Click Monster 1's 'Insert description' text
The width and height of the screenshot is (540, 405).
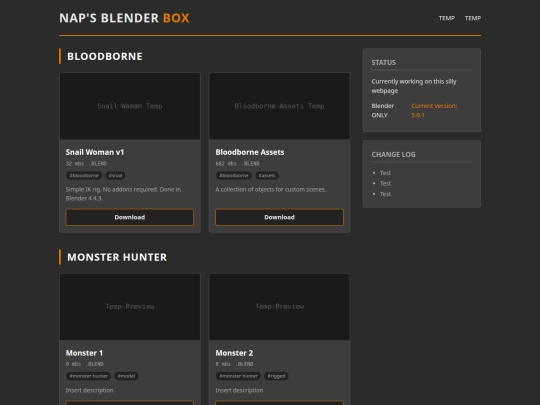[x=90, y=390]
